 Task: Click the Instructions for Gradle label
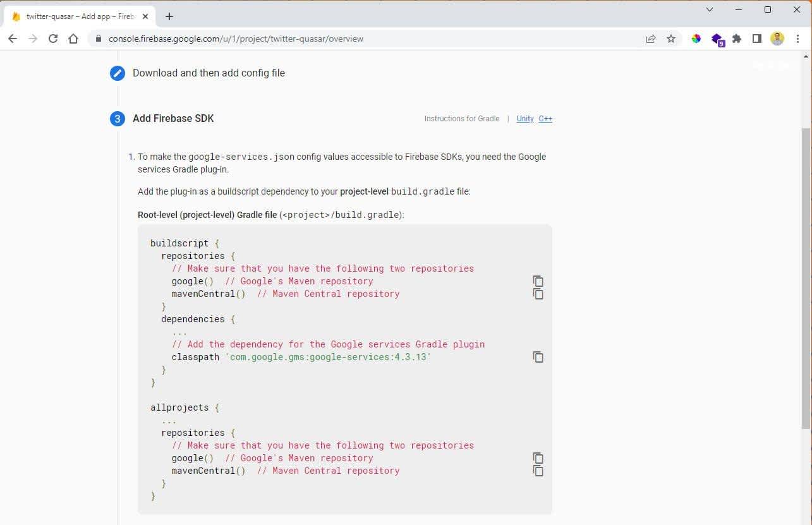click(x=462, y=119)
